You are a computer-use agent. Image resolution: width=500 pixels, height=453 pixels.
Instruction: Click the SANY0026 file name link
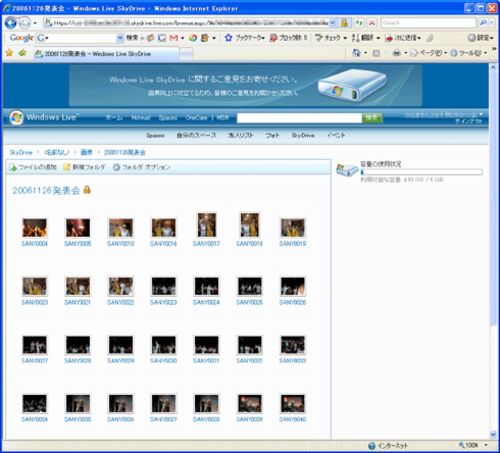pos(292,302)
